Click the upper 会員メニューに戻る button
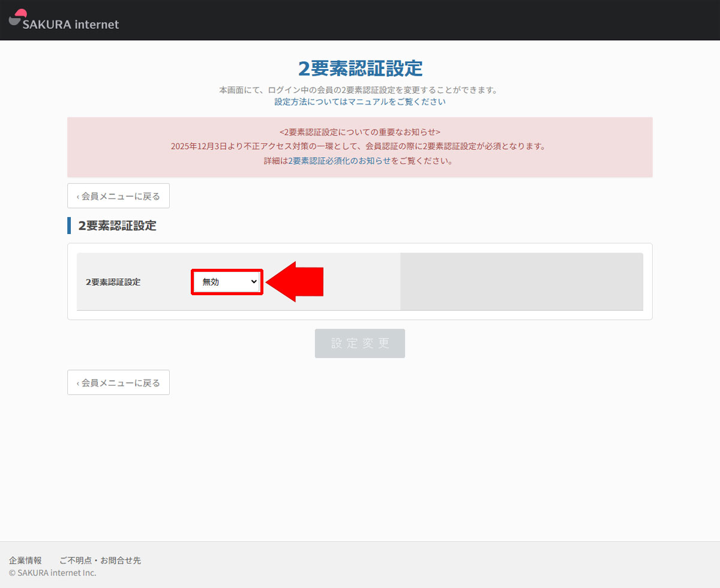The height and width of the screenshot is (588, 720). 118,196
